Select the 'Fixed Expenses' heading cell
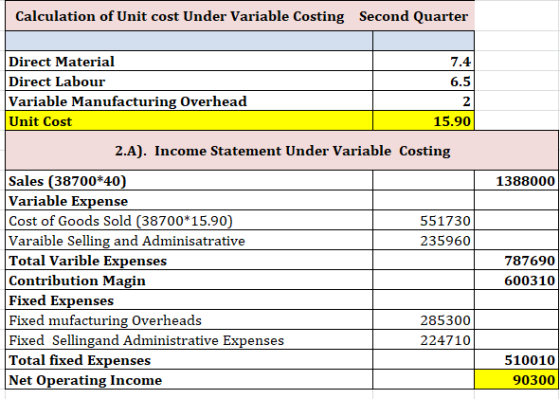560x399 pixels. click(189, 300)
